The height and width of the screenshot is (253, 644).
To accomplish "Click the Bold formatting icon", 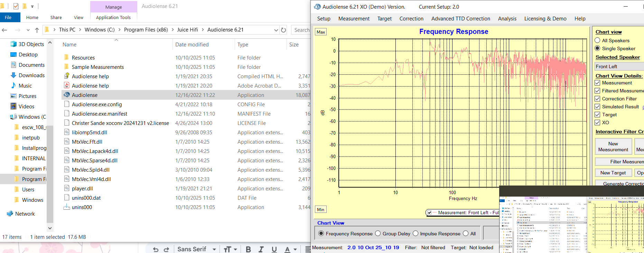I will point(248,249).
